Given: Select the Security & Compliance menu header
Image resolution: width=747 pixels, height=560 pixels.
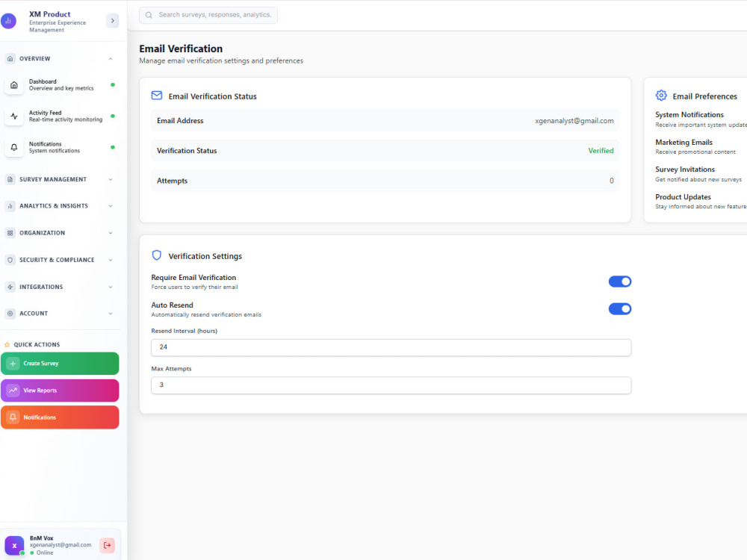Looking at the screenshot, I should pyautogui.click(x=61, y=260).
